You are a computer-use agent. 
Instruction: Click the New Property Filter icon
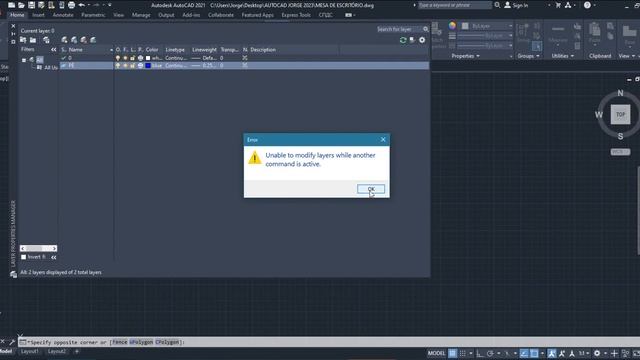[23, 40]
